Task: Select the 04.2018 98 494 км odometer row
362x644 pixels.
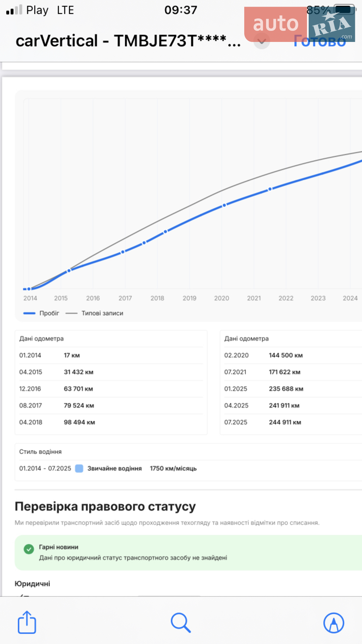Action: coord(111,422)
